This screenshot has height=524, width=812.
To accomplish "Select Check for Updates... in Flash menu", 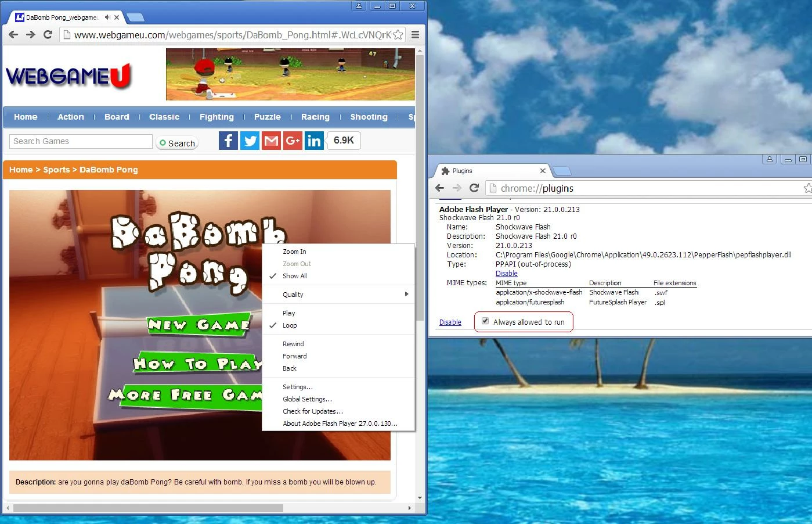I will point(338,411).
